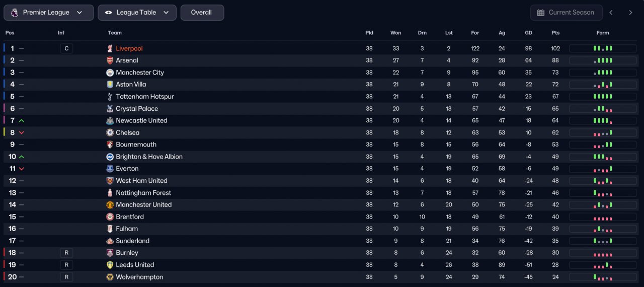Click the Arsenal club crest icon
The image size is (644, 287).
(x=110, y=60)
